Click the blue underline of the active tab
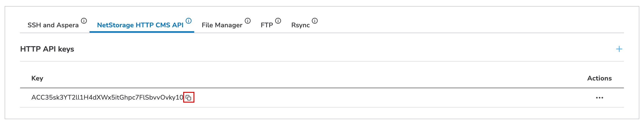 click(142, 32)
